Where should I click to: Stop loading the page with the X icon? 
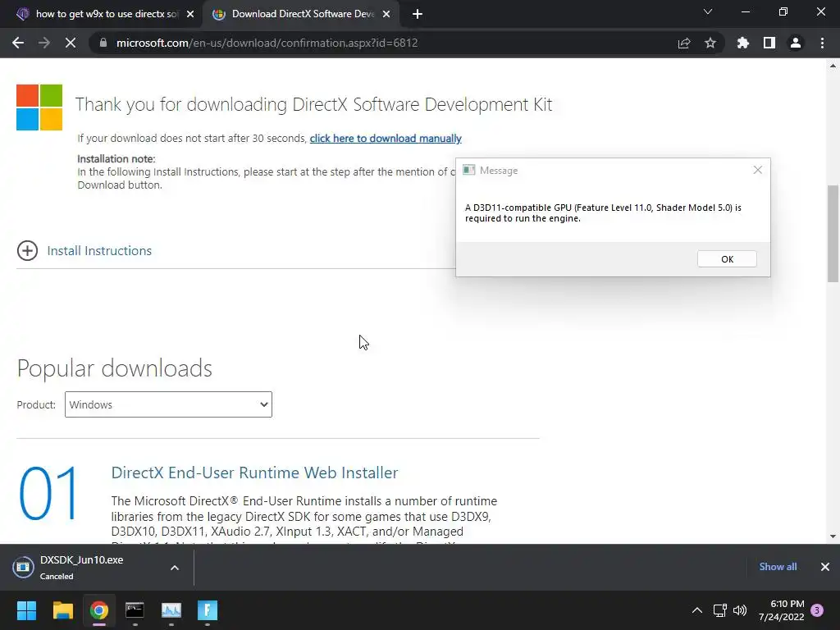71,43
